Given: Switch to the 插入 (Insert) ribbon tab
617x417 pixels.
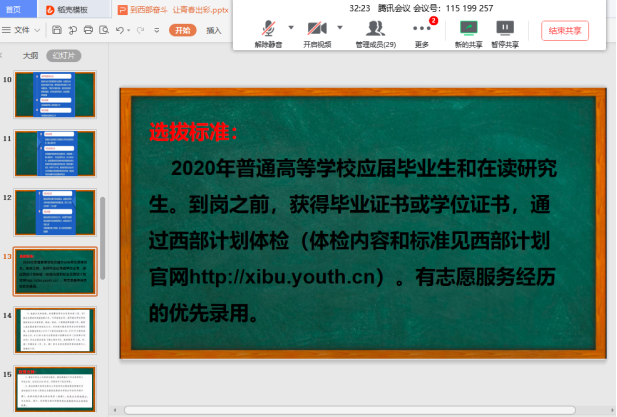Looking at the screenshot, I should pyautogui.click(x=214, y=31).
